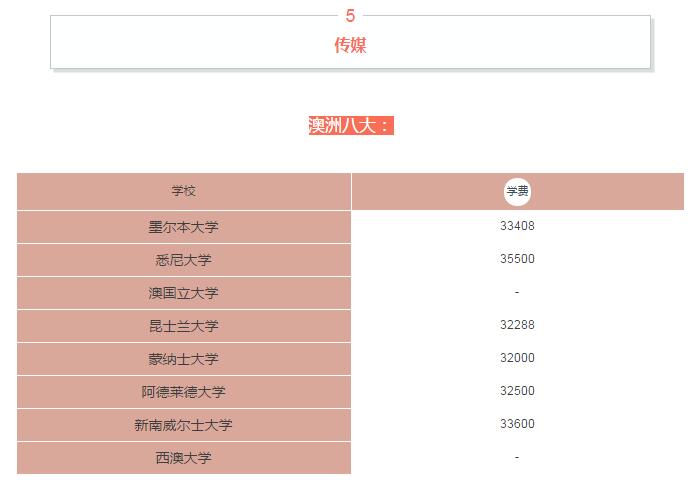Screen dimensions: 700x485
Task: Click the circular 学费 badge icon
Action: (517, 191)
